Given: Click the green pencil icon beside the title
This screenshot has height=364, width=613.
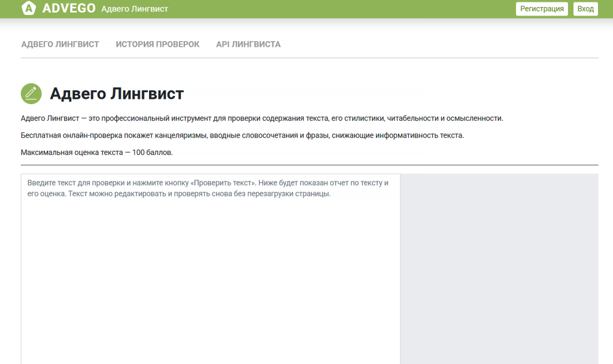Looking at the screenshot, I should click(31, 93).
